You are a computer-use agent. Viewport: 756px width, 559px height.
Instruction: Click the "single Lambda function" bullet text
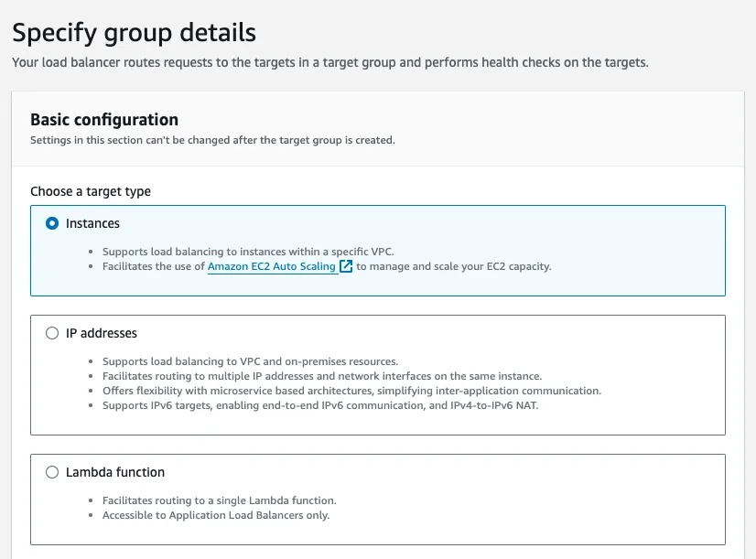coord(220,500)
